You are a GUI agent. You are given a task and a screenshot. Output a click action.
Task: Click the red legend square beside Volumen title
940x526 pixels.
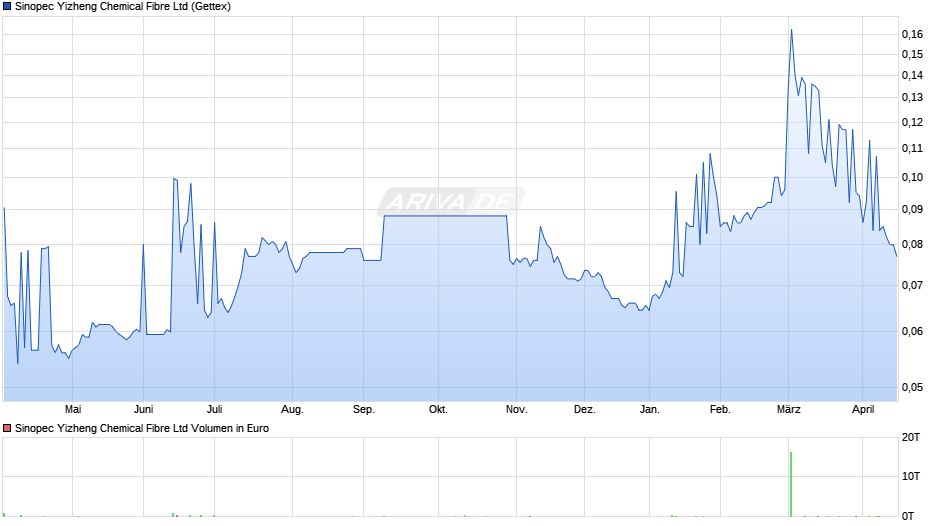(7, 428)
